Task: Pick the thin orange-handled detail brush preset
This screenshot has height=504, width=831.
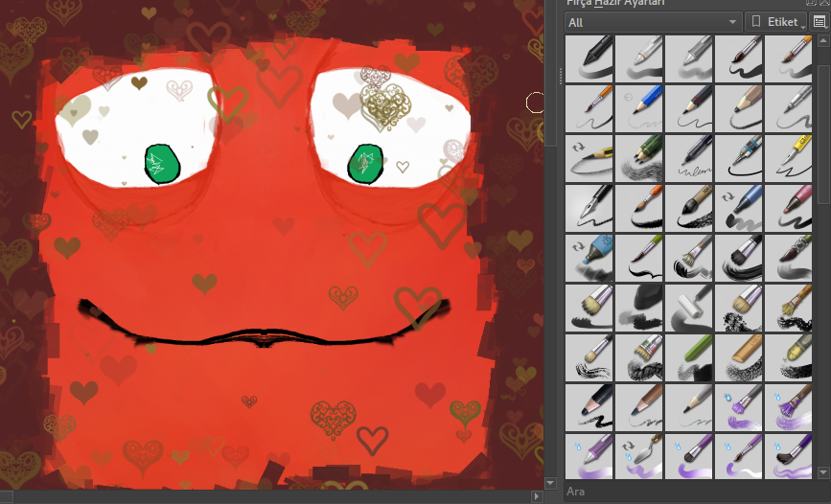Action: tap(589, 108)
